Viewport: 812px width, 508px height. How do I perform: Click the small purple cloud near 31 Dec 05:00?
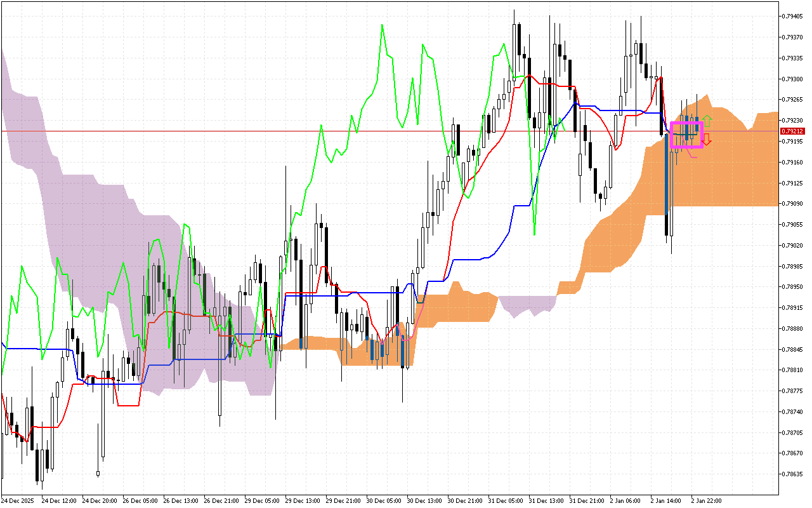[x=528, y=304]
